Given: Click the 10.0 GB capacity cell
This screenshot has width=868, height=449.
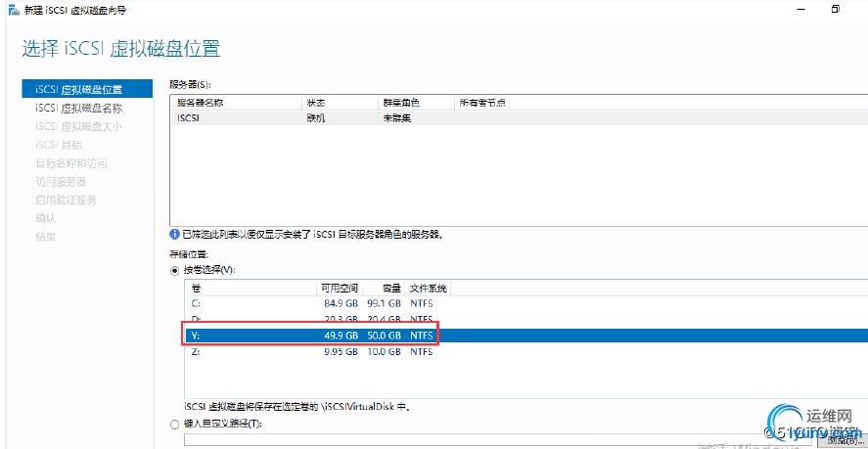Looking at the screenshot, I should tap(384, 351).
